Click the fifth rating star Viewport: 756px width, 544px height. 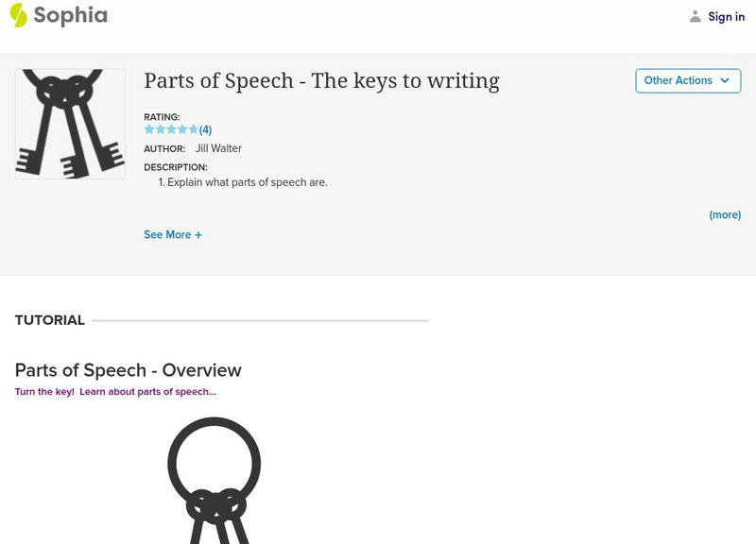click(x=193, y=129)
